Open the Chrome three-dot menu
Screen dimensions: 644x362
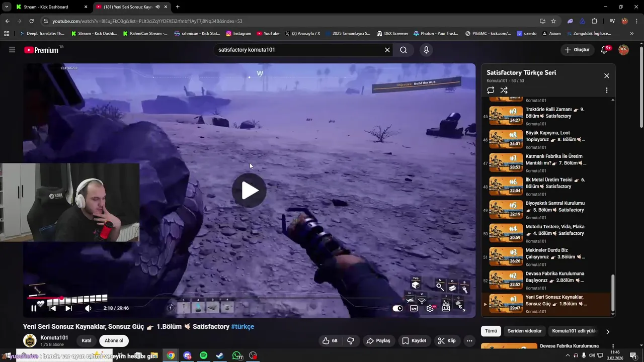click(636, 21)
